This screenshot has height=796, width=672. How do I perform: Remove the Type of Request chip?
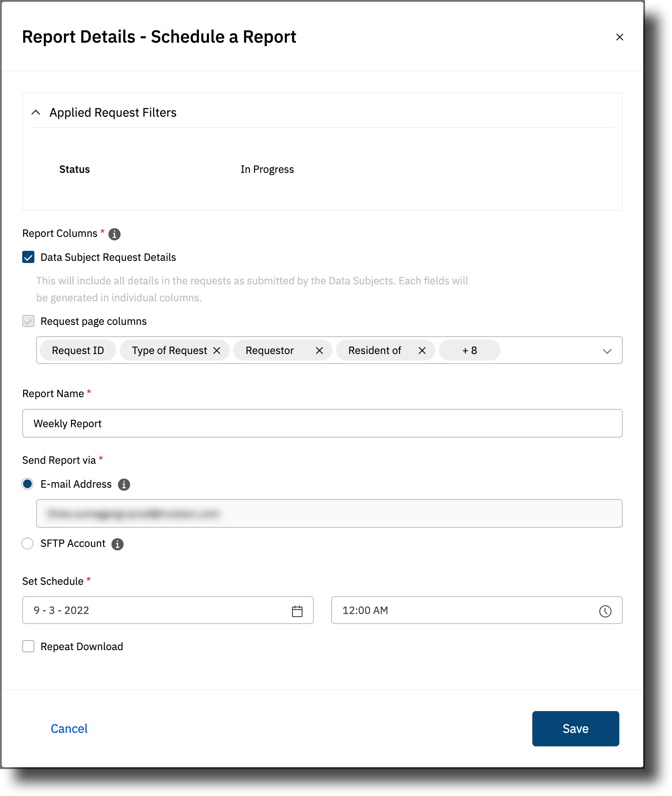coord(217,351)
